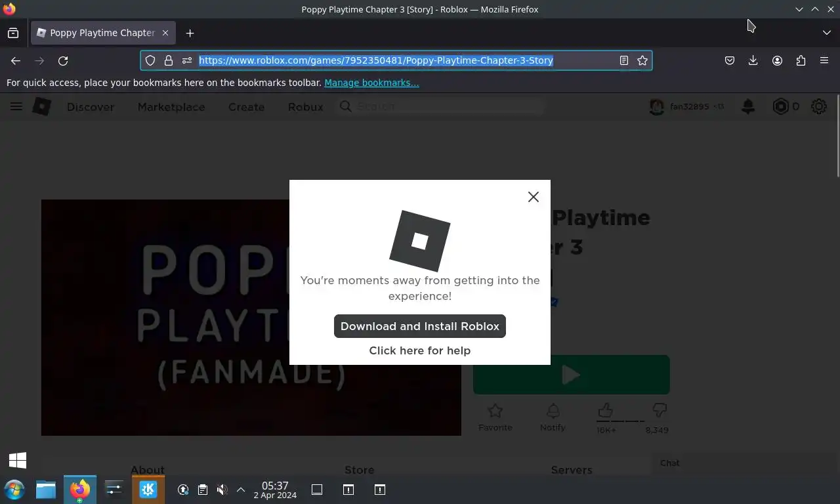
Task: Open the Roblox hamburger navigation menu
Action: [x=16, y=106]
